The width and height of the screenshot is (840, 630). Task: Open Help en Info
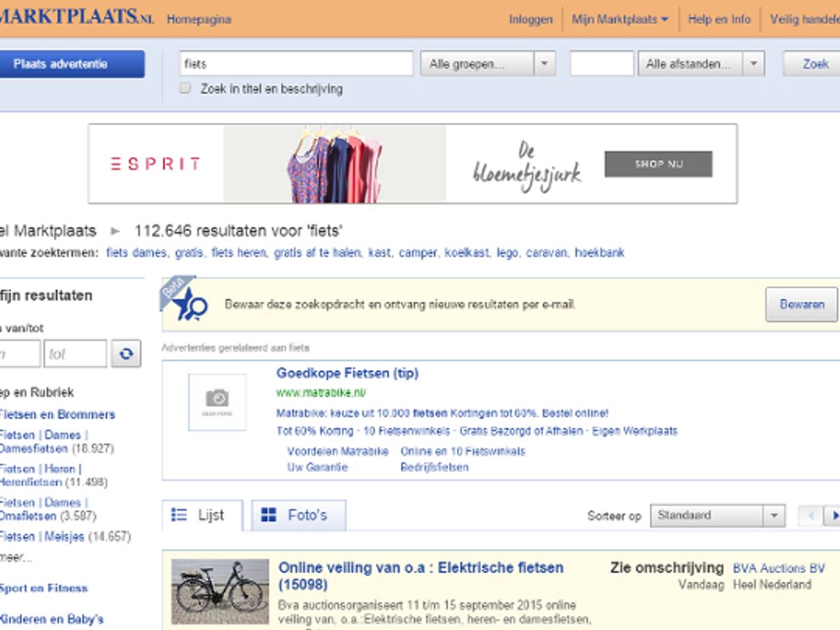point(719,19)
